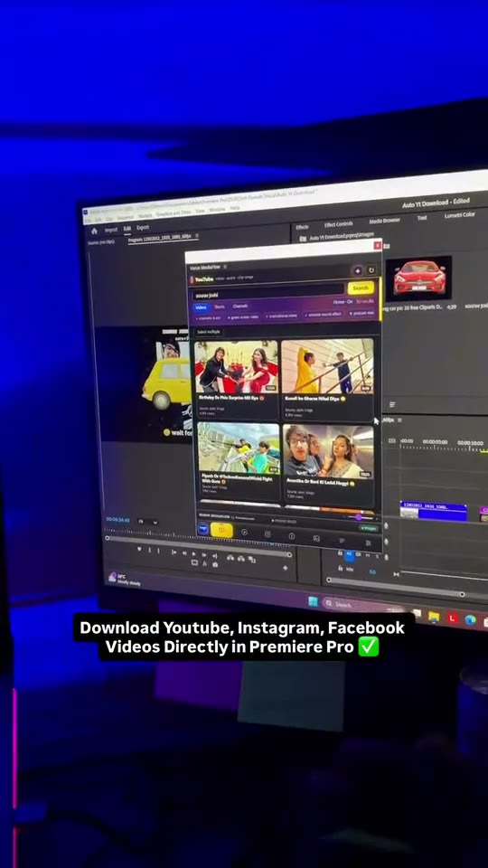
Task: Click the green screen video suggestion chip
Action: point(243,317)
